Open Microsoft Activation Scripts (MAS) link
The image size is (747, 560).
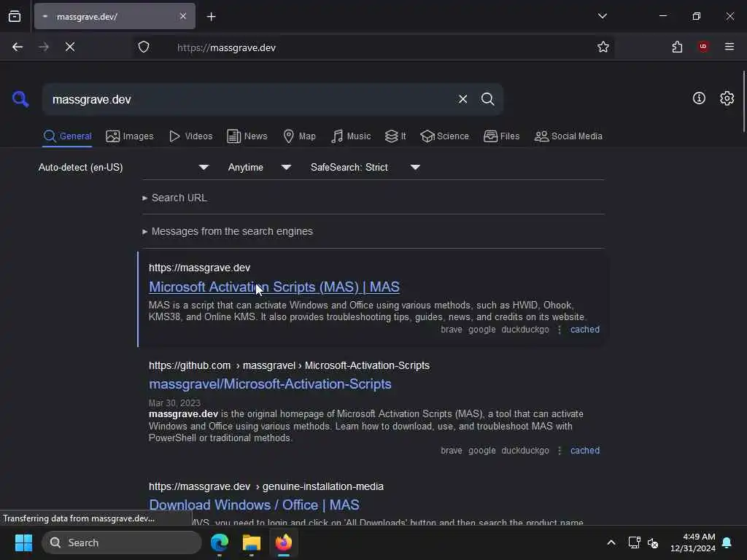pos(274,287)
